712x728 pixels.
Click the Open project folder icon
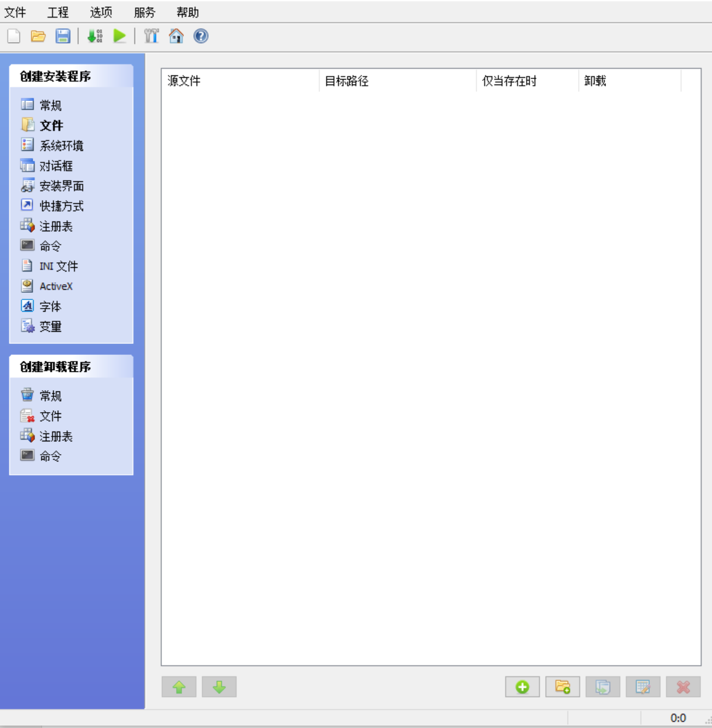click(38, 36)
